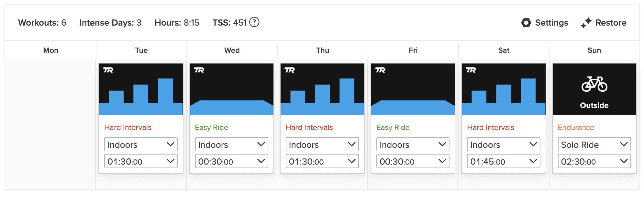Open Wednesday's 00:30:00 duration dropdown
Viewport: 644px width, 197px height.
231,161
